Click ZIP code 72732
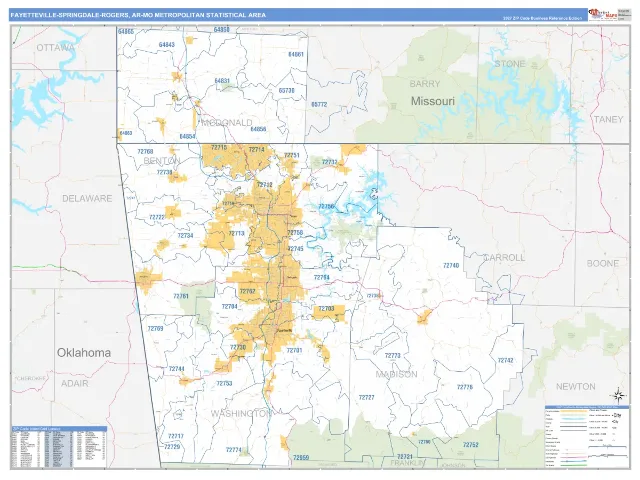 point(330,162)
